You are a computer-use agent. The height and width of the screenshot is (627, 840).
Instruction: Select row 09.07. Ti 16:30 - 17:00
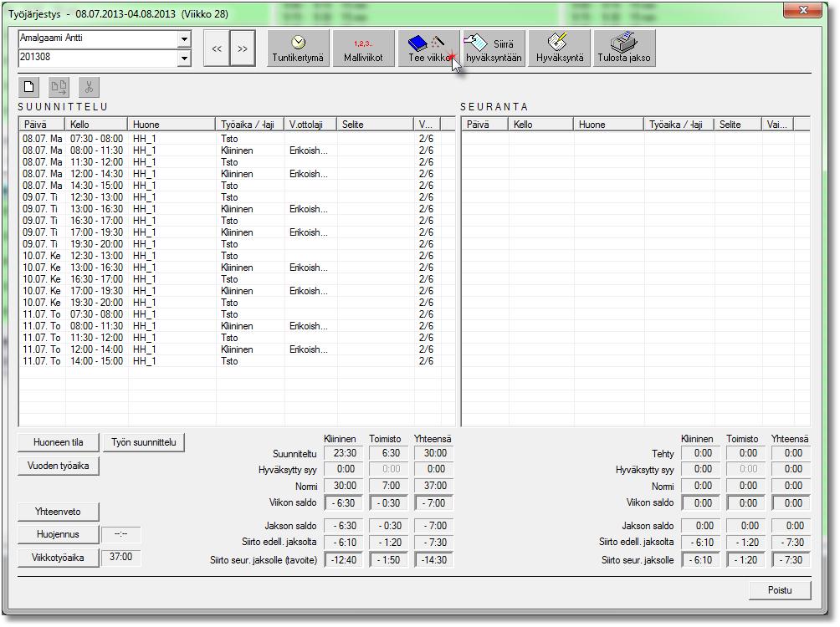(237, 221)
